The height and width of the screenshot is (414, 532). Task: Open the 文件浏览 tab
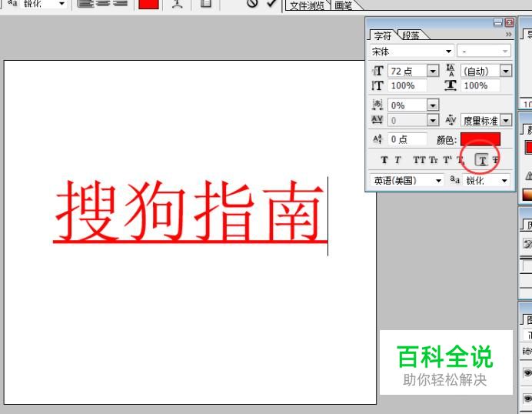[x=307, y=6]
